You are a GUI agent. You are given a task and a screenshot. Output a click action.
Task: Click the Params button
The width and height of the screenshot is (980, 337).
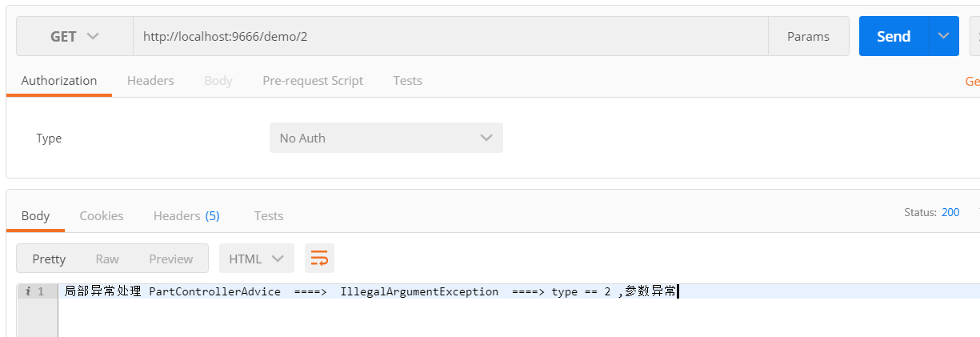808,37
